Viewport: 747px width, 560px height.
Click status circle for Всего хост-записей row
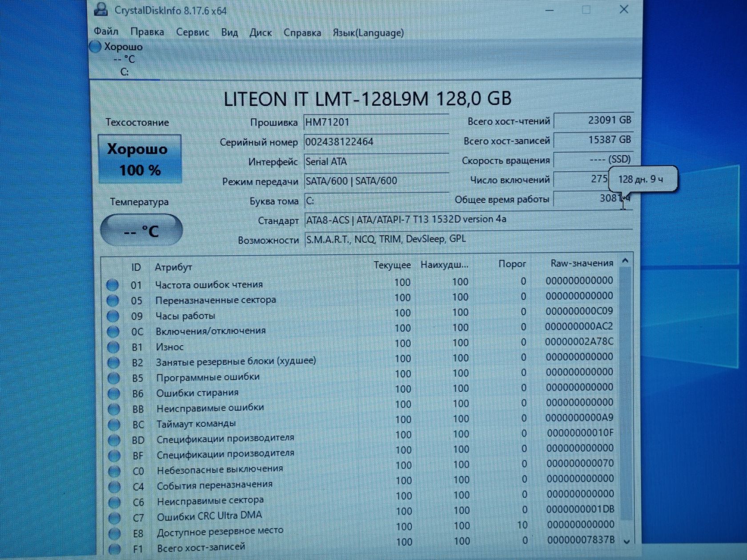click(114, 549)
